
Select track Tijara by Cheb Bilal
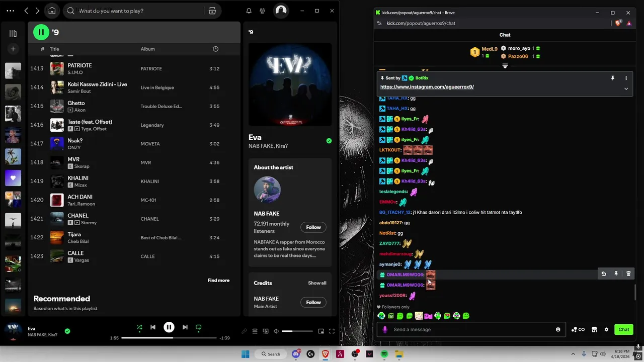(133, 237)
